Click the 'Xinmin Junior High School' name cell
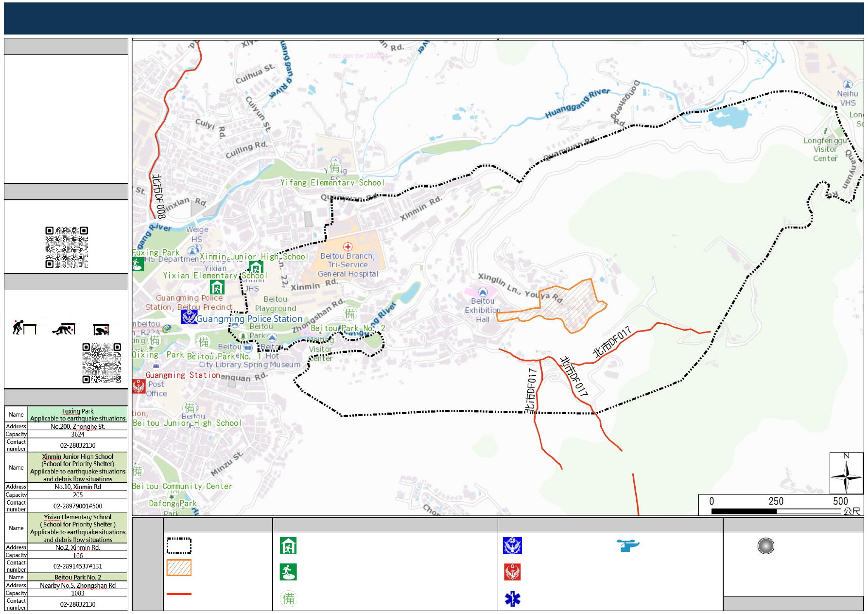This screenshot has width=868, height=614. coord(78,468)
